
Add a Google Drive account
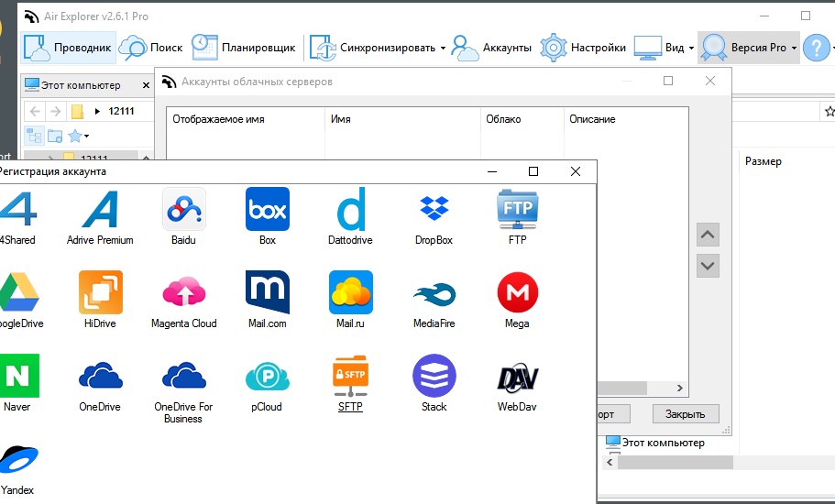coord(18,292)
